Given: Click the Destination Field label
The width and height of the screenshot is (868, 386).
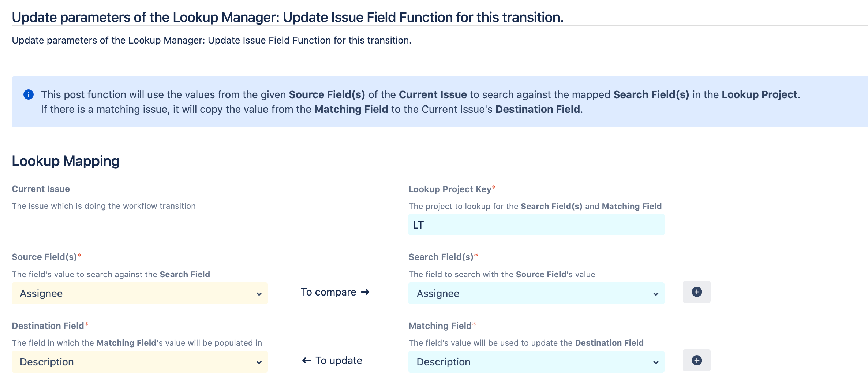Looking at the screenshot, I should tap(48, 326).
